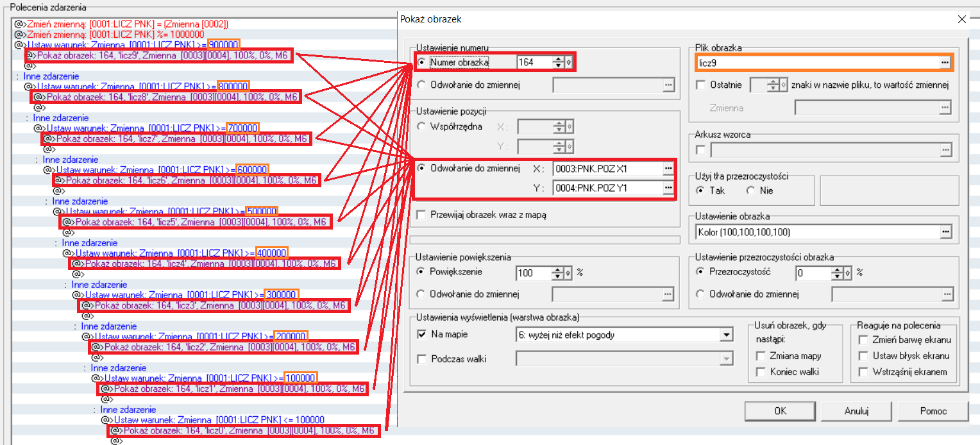Open Ustawienie obrazka color settings ellipsis

[x=944, y=231]
